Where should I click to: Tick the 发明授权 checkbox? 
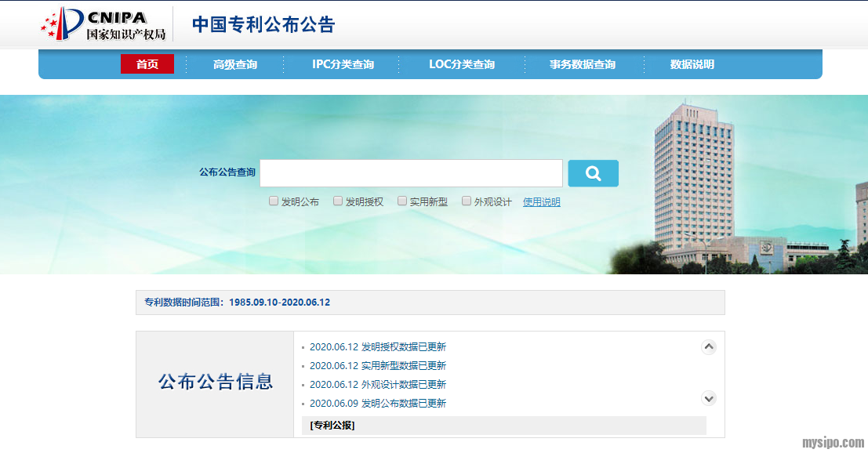pyautogui.click(x=338, y=201)
